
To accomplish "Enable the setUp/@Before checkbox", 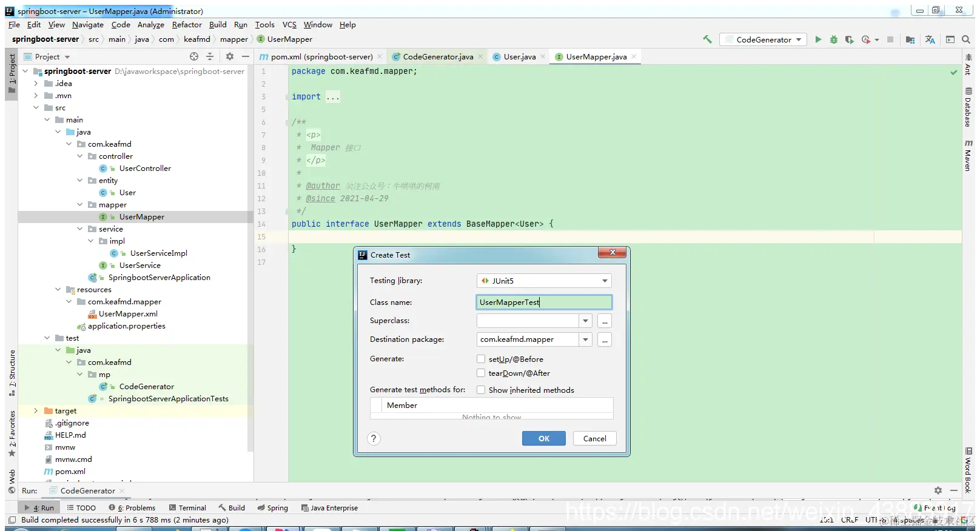I will (481, 359).
